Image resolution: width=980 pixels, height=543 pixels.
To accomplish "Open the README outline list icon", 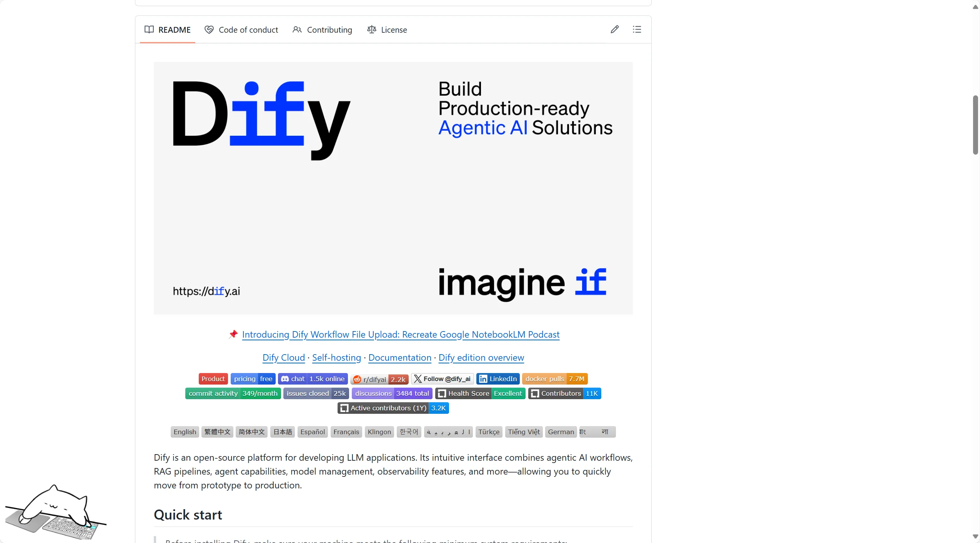I will click(637, 29).
